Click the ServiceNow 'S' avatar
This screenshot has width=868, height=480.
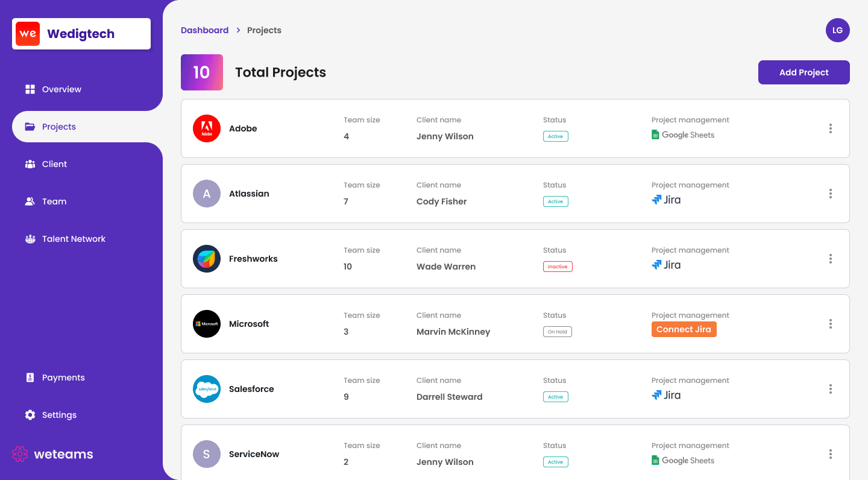pyautogui.click(x=207, y=454)
